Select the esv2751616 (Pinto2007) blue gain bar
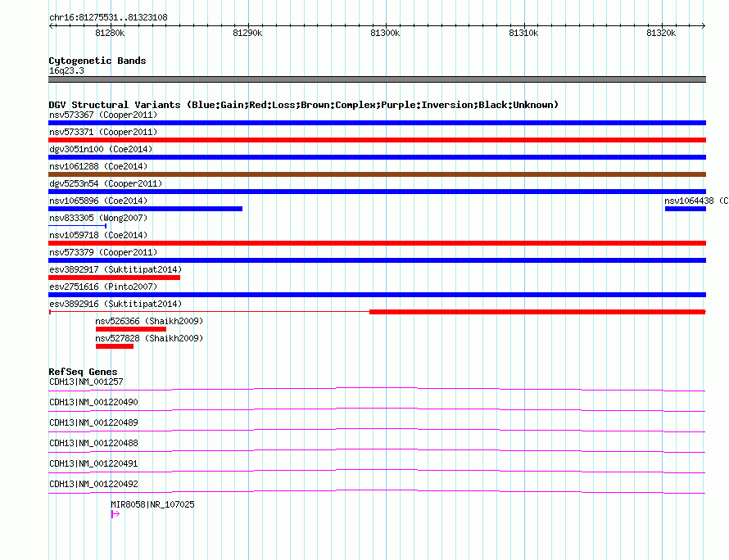The width and height of the screenshot is (729, 560). (x=377, y=295)
